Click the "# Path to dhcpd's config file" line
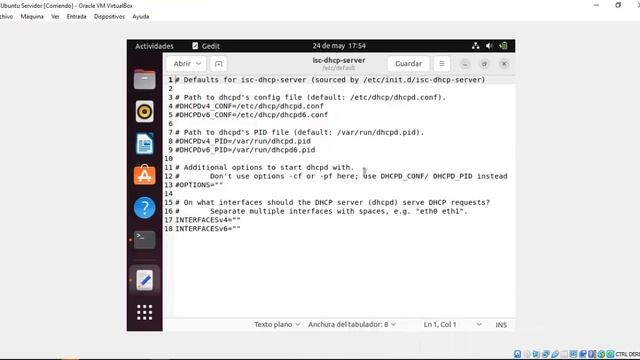Viewport: 640px width, 360px height. [311, 97]
